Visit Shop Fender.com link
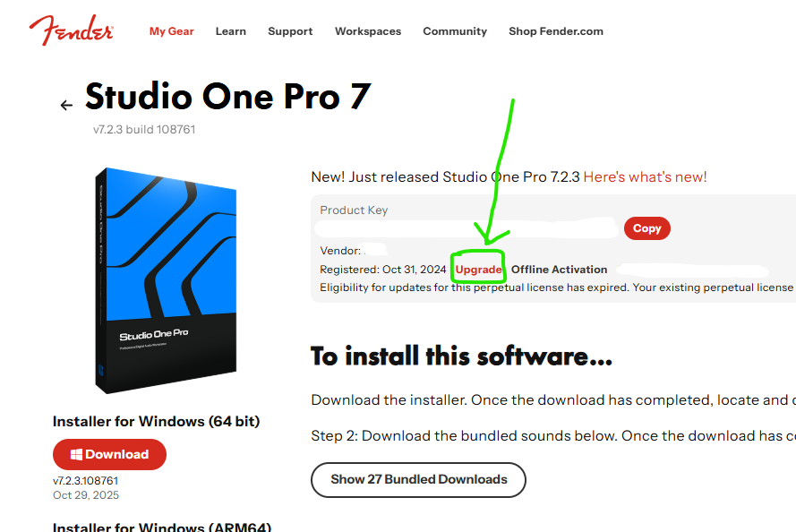 pos(556,31)
